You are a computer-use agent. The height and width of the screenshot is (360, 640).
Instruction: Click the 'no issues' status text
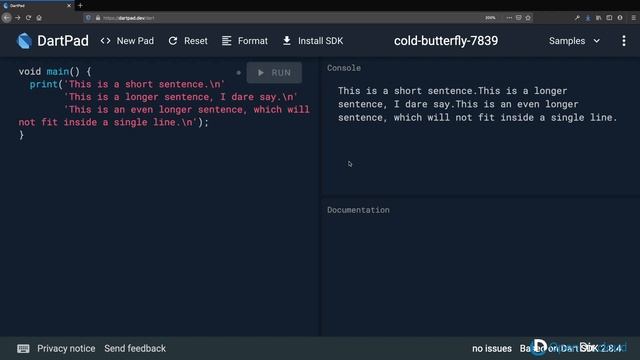[492, 349]
